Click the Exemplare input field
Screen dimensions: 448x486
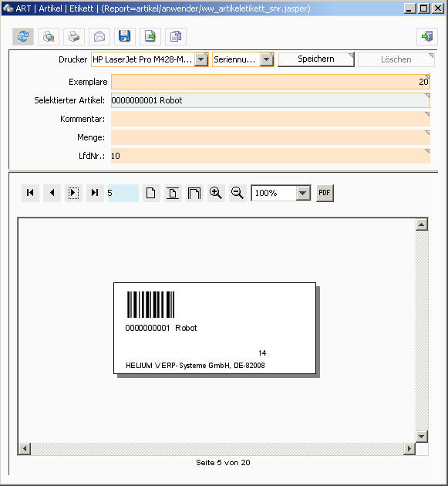pyautogui.click(x=271, y=82)
